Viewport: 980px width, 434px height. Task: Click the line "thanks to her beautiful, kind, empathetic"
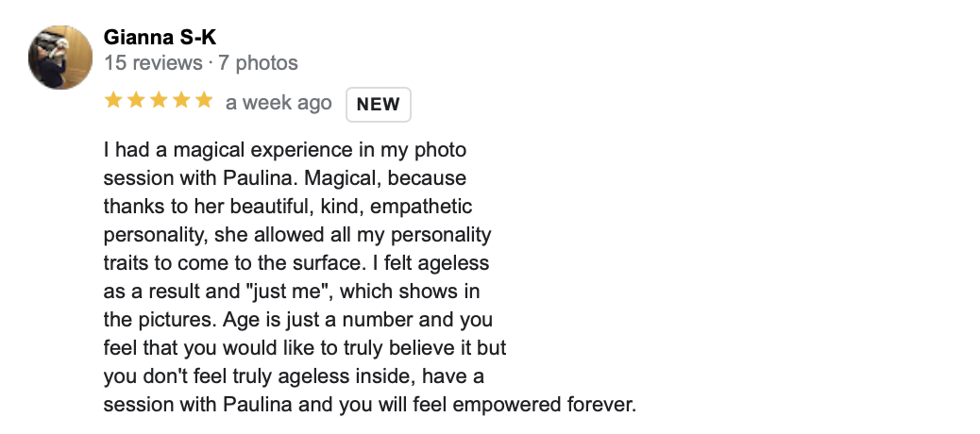pos(287,206)
